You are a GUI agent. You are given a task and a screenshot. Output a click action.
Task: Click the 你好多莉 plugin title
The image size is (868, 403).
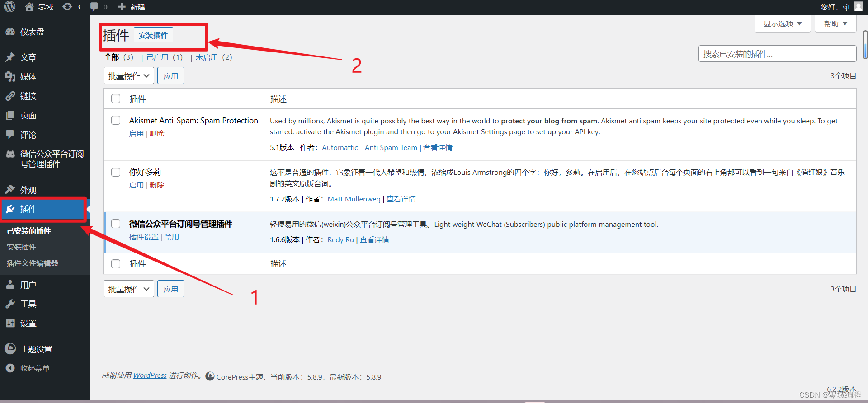pos(145,172)
